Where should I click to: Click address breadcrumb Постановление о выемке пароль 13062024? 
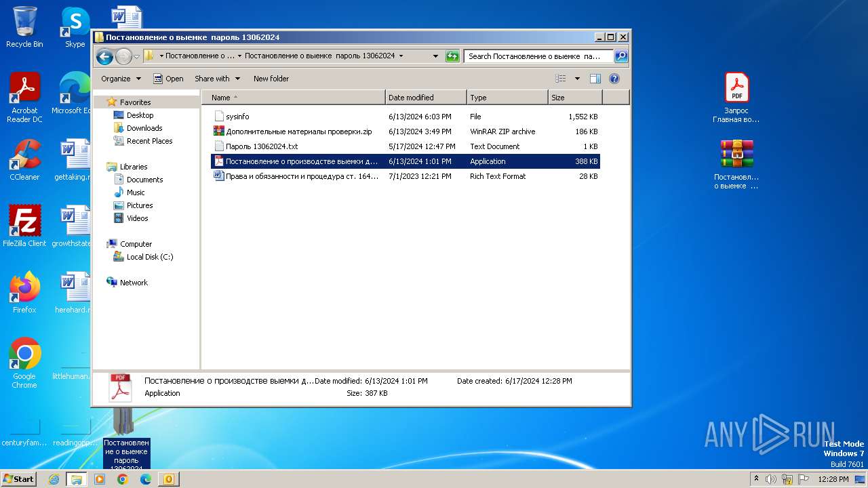320,56
